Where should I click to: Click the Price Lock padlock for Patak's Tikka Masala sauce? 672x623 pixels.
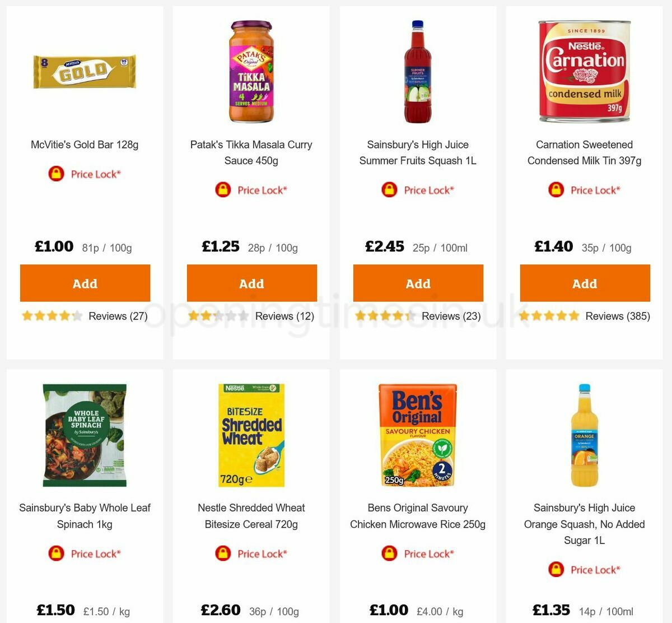[x=223, y=190]
